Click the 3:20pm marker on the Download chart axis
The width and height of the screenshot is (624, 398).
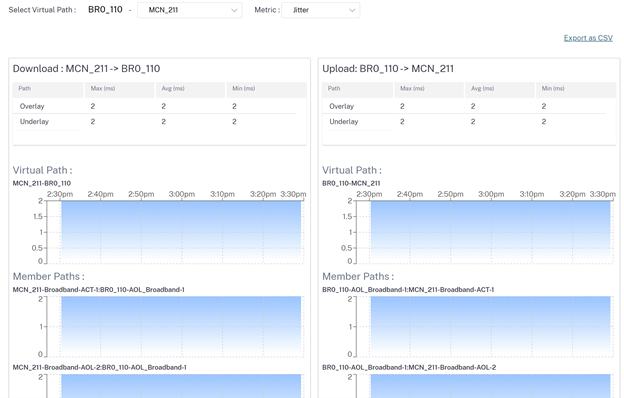[x=263, y=194]
